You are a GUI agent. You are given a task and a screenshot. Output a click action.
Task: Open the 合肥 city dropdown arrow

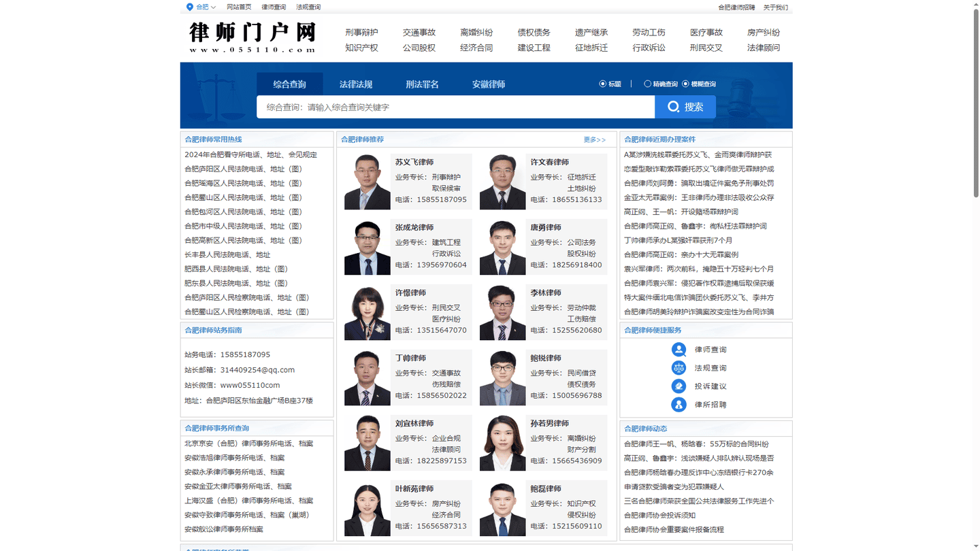pyautogui.click(x=213, y=7)
